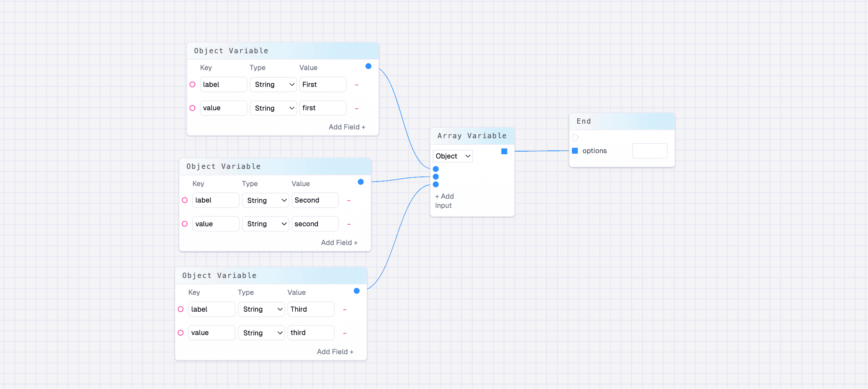Click the bottom input port of the Array Variable node
The width and height of the screenshot is (868, 389).
tap(436, 184)
